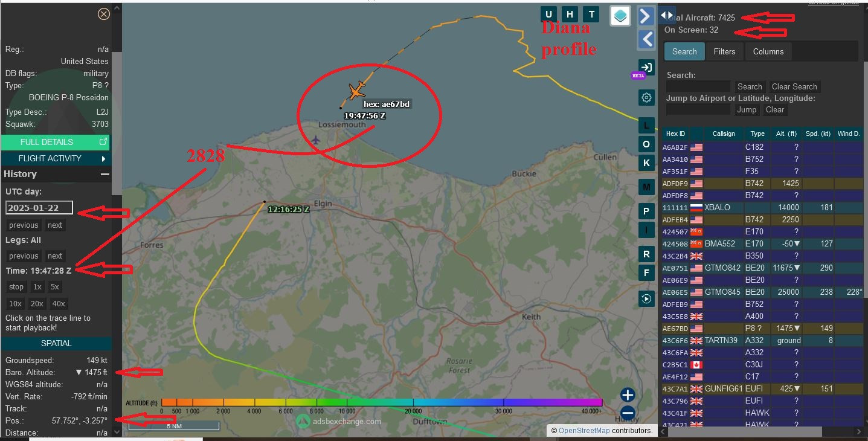Click the UTC day date field
Screen dimensions: 868x441
(39, 208)
